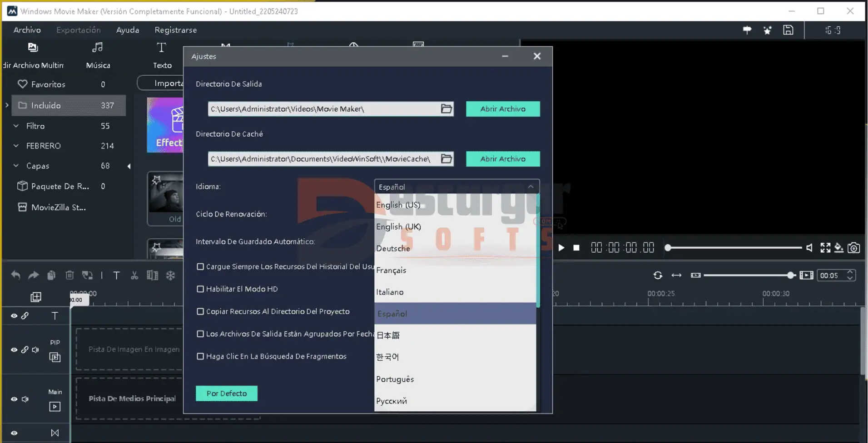The width and height of the screenshot is (868, 443).
Task: Browse folder for Directorio De Salida
Action: pyautogui.click(x=446, y=109)
